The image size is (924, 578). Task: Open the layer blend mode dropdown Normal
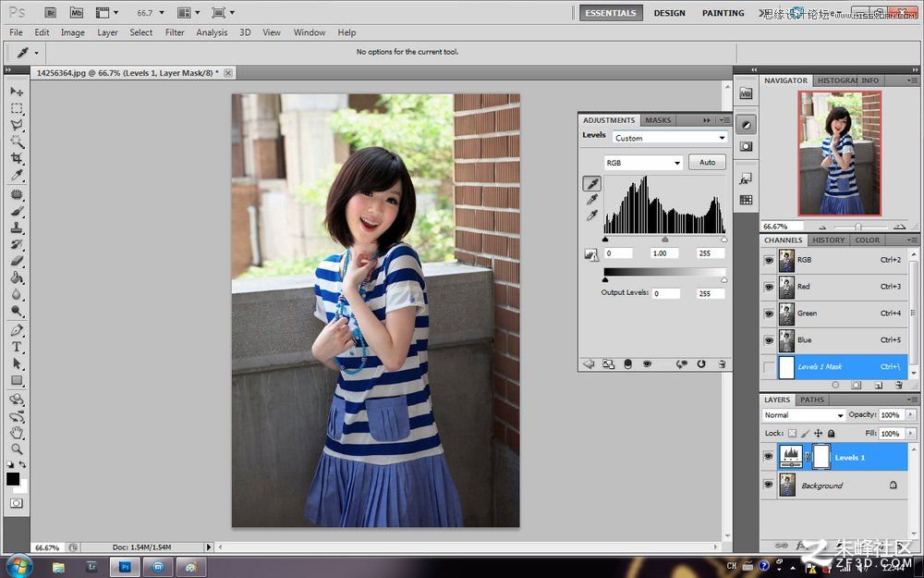pyautogui.click(x=803, y=415)
